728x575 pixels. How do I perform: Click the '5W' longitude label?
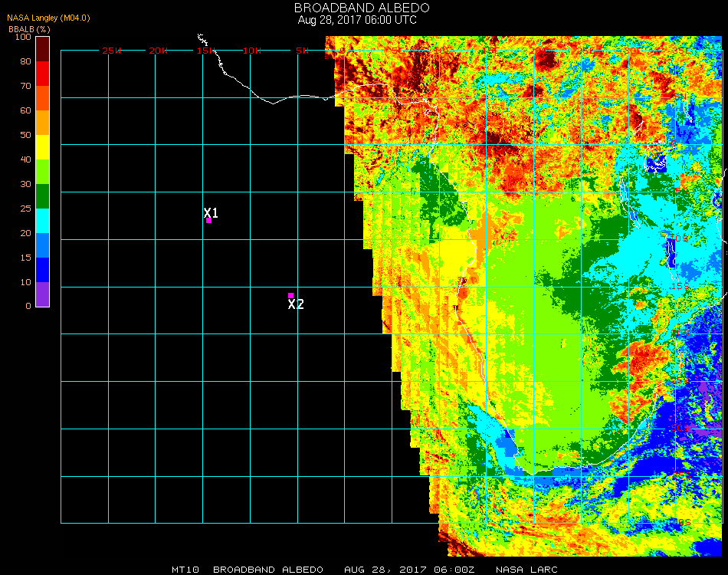tap(302, 51)
